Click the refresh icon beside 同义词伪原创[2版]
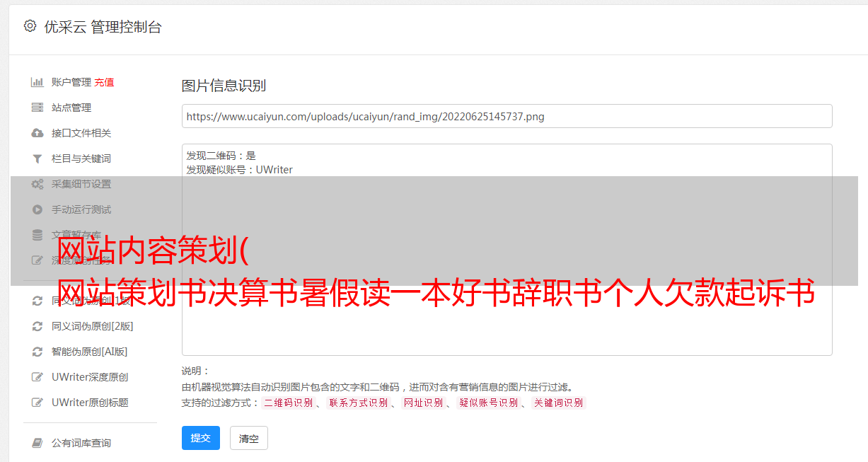This screenshot has width=868, height=462. pos(37,326)
